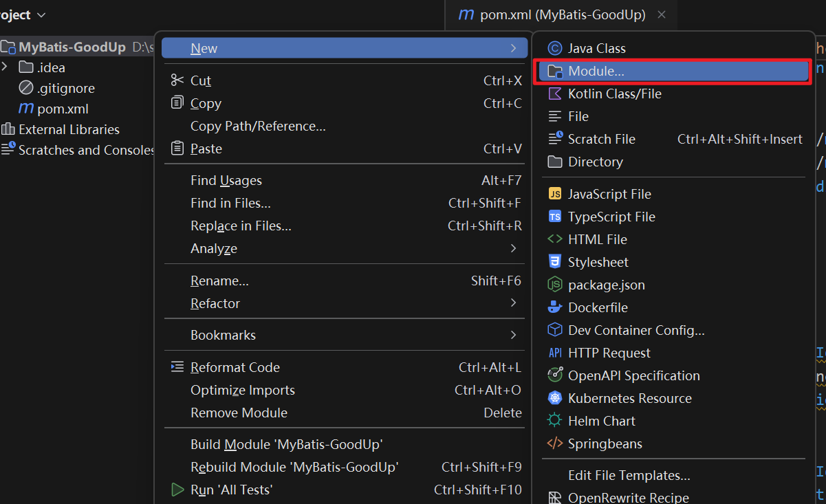Expand the Analyze submenu arrow
Screen dimensions: 826x504
[513, 248]
